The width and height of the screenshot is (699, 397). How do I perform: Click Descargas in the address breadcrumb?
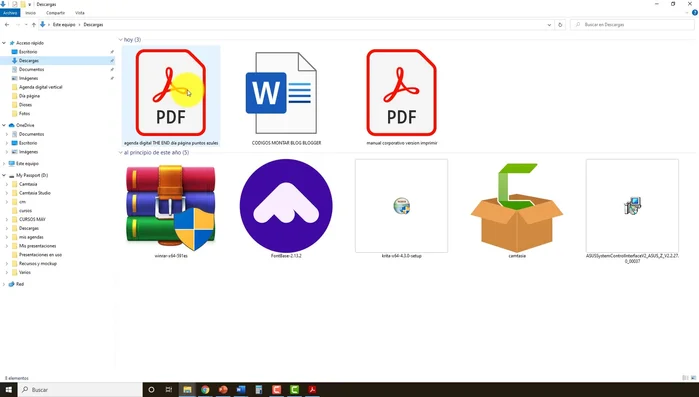tap(93, 25)
